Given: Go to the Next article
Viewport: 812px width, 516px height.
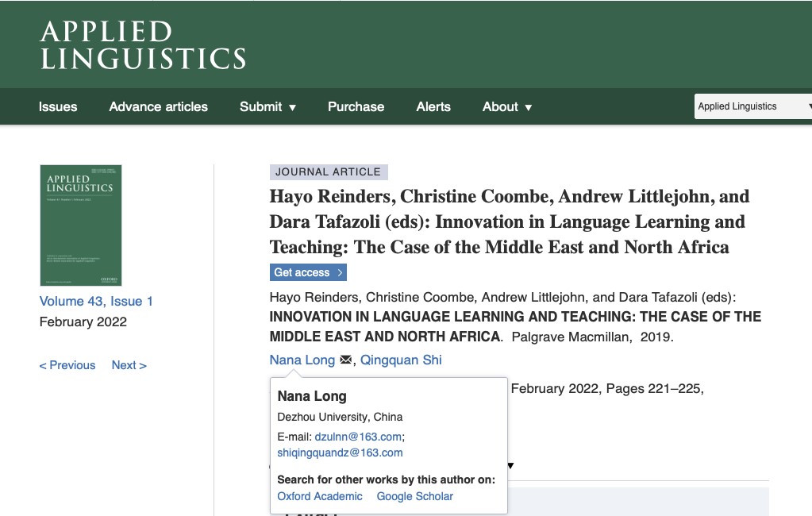Looking at the screenshot, I should 129,365.
